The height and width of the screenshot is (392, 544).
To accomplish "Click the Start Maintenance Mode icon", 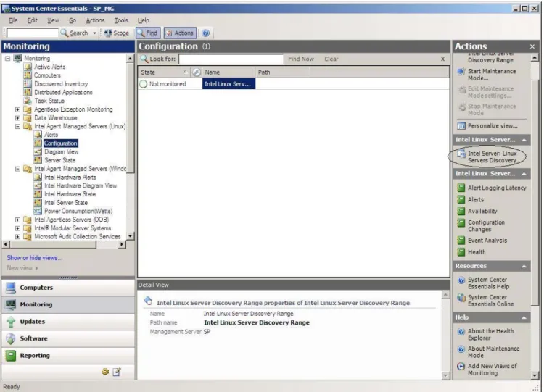I will [x=461, y=72].
